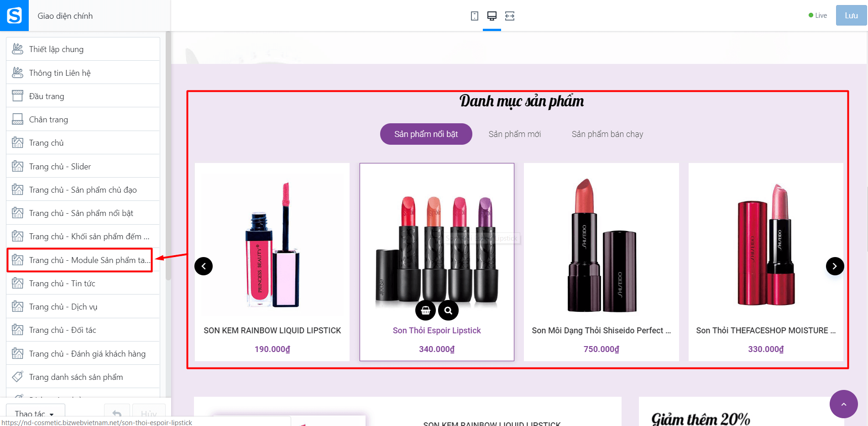Switch to full-width preview icon

pos(510,16)
